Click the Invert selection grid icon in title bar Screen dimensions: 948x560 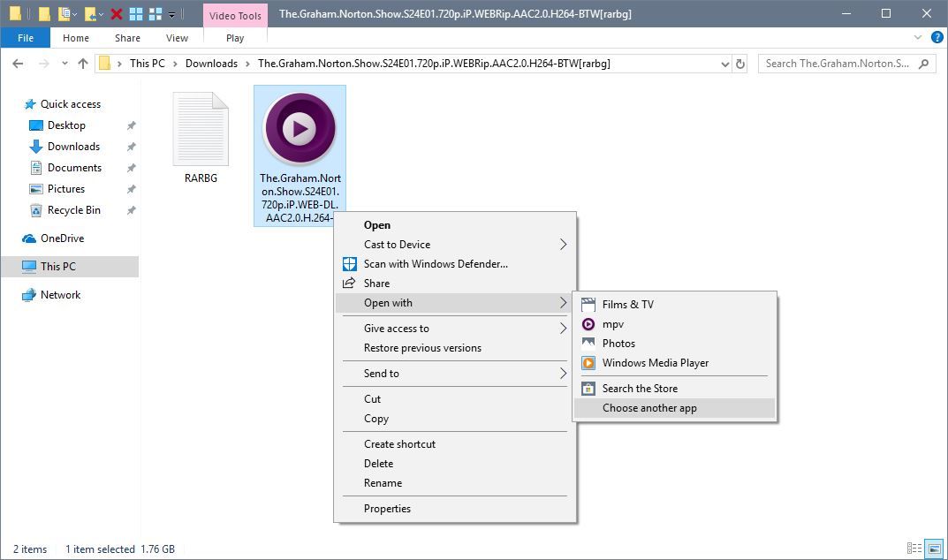pyautogui.click(x=155, y=14)
